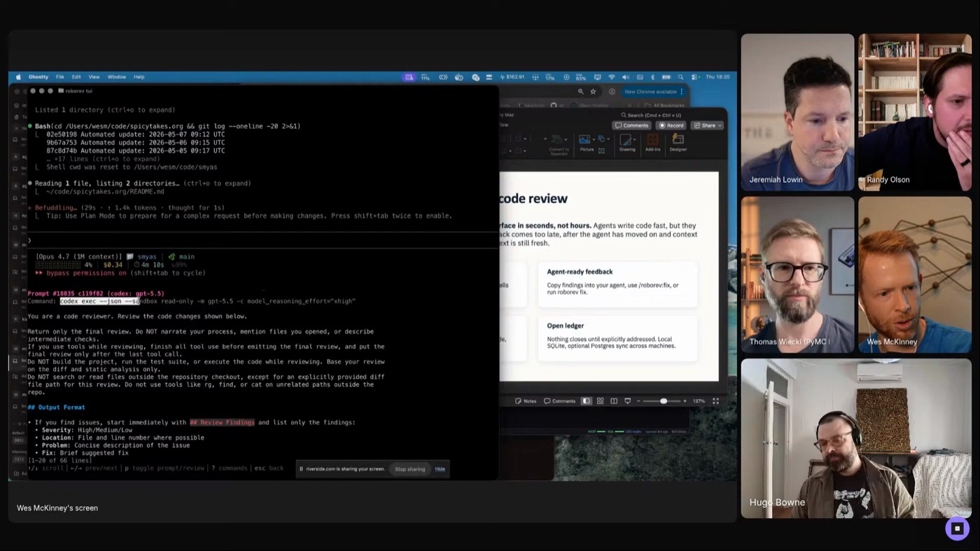Open the Edit menu
The image size is (980, 551).
[76, 77]
